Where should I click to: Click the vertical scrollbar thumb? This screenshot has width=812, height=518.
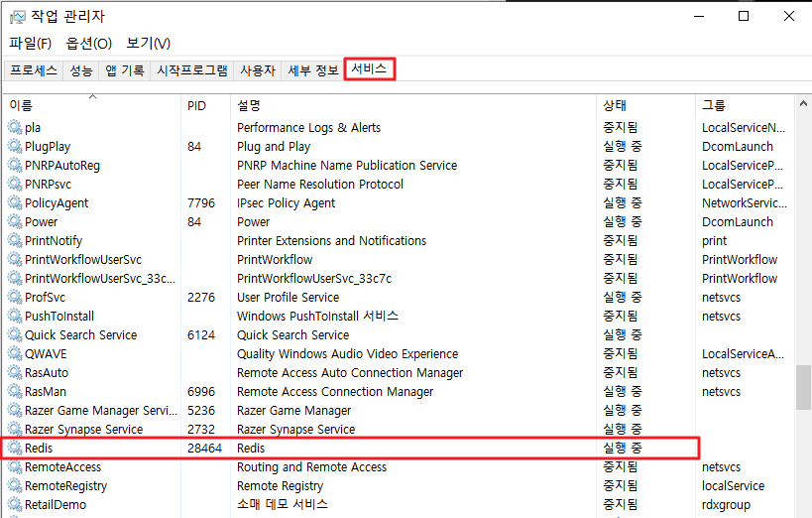[x=803, y=387]
